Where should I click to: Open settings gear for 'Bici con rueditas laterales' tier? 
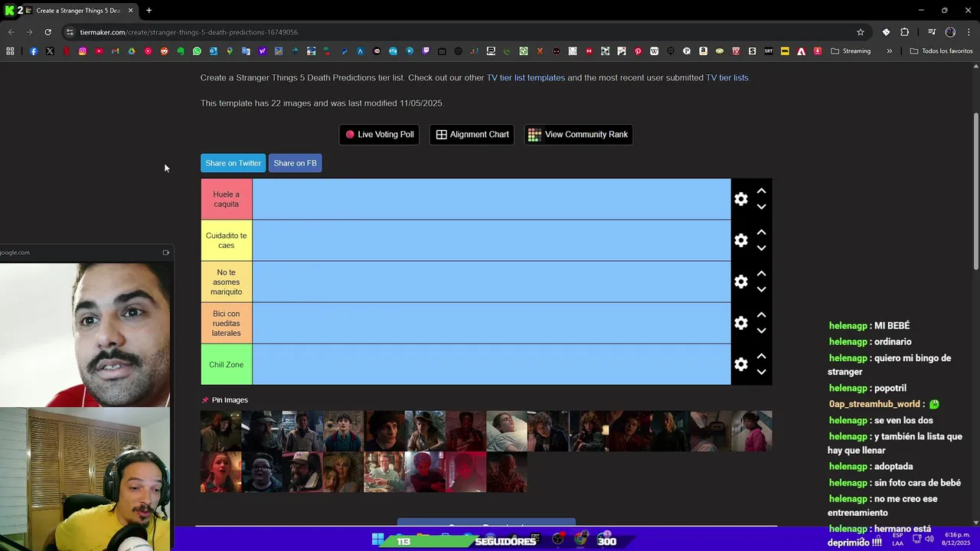pos(740,323)
